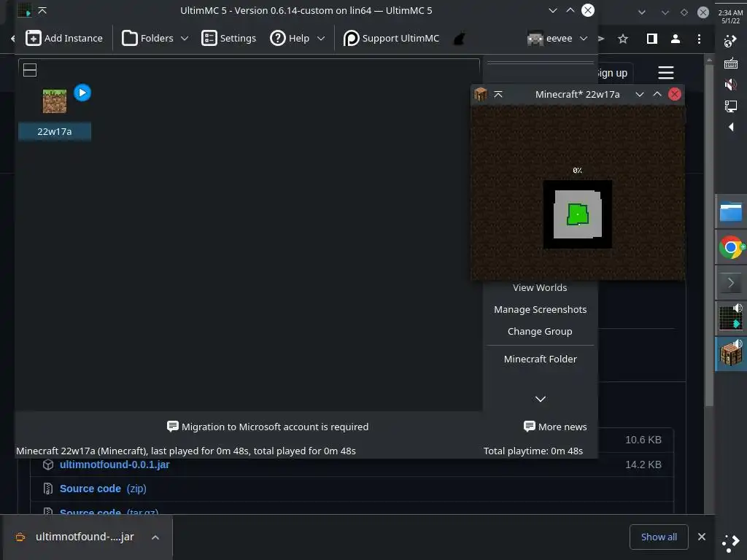Open application launcher icon at panel bottom
747x560 pixels.
(730, 543)
